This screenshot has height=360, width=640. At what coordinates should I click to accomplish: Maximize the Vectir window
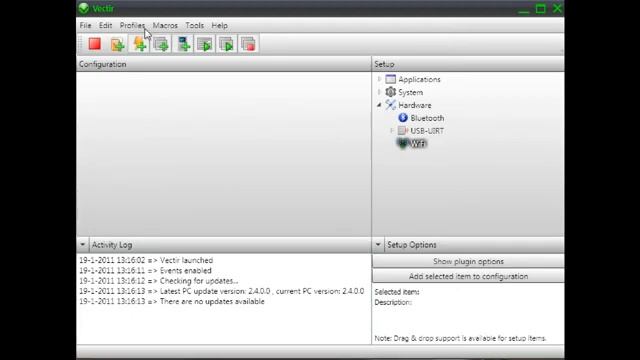(x=540, y=9)
